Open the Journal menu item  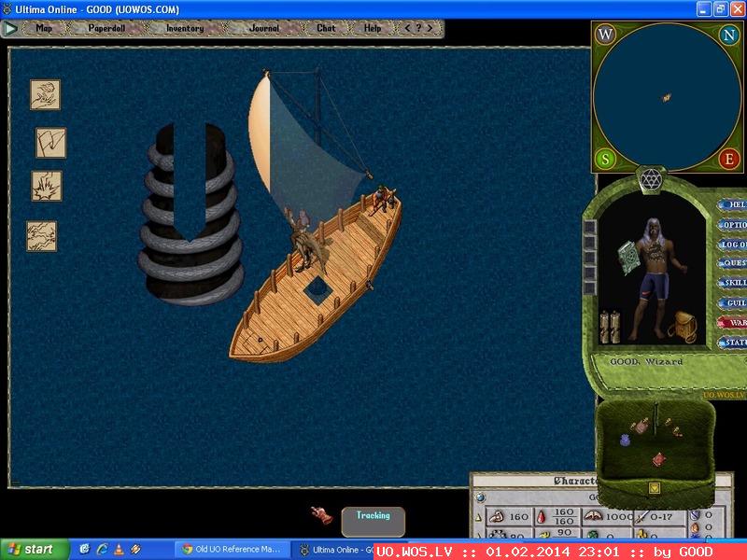[x=264, y=28]
